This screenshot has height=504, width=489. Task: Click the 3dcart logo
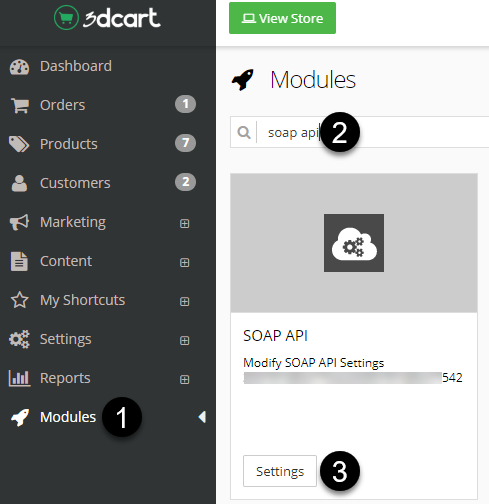(x=107, y=18)
